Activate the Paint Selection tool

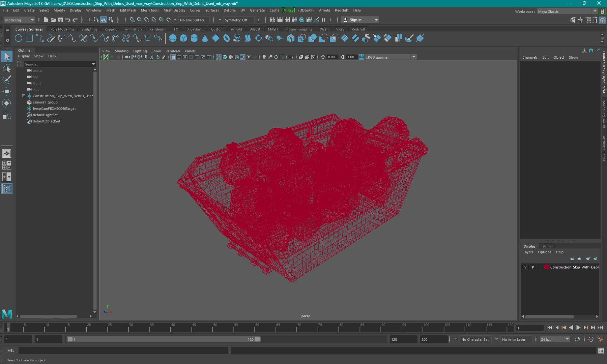(x=7, y=80)
